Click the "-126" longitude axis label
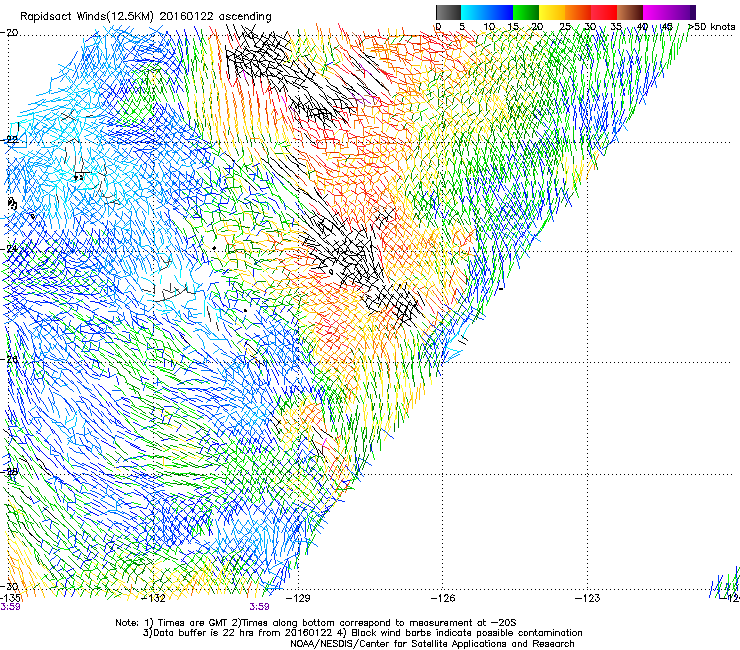 pos(443,599)
